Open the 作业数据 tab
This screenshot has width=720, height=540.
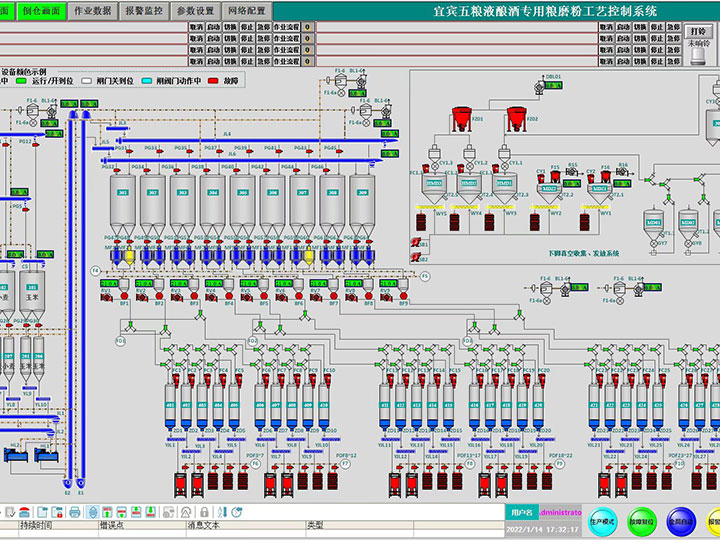(x=93, y=11)
